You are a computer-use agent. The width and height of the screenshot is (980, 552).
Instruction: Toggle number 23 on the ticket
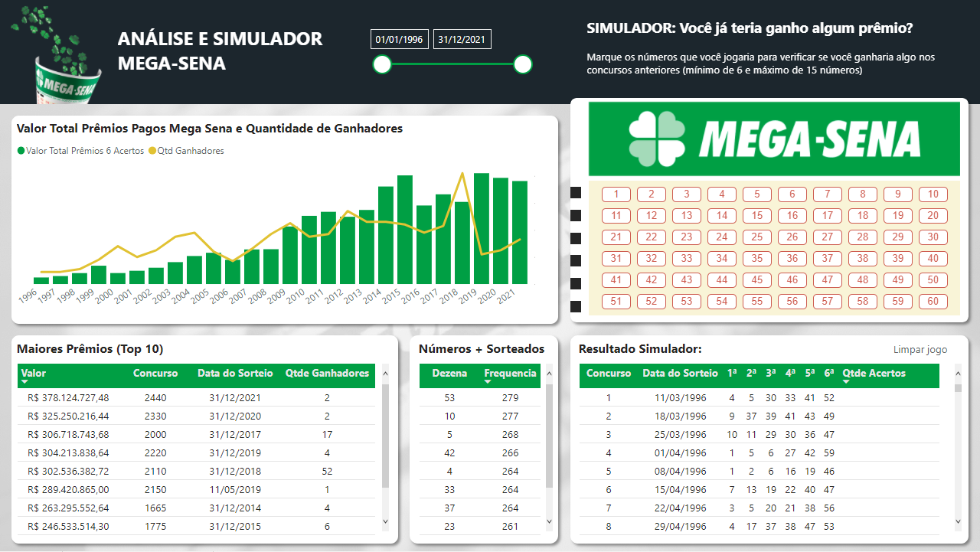coord(687,237)
